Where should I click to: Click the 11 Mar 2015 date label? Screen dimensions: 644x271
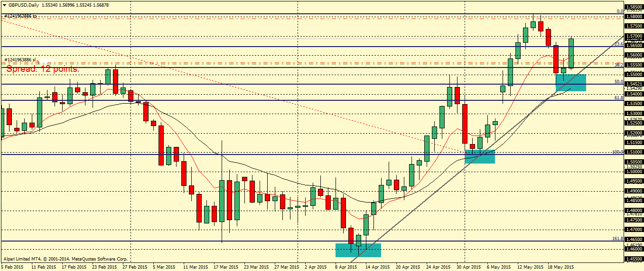click(x=196, y=267)
